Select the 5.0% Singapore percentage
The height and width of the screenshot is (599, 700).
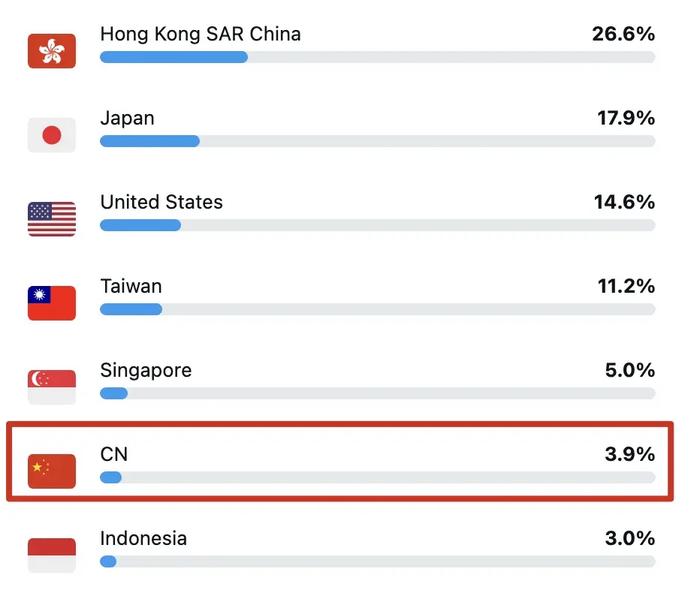(x=630, y=370)
